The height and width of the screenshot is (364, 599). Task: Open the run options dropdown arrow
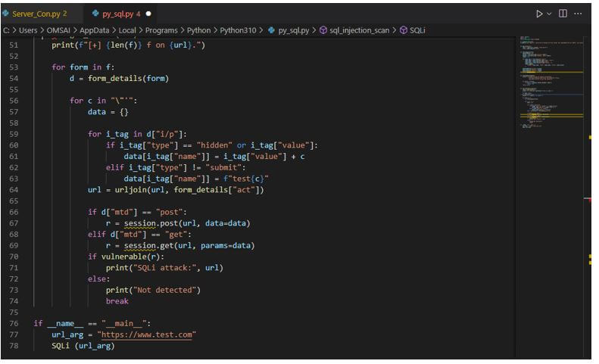click(549, 14)
